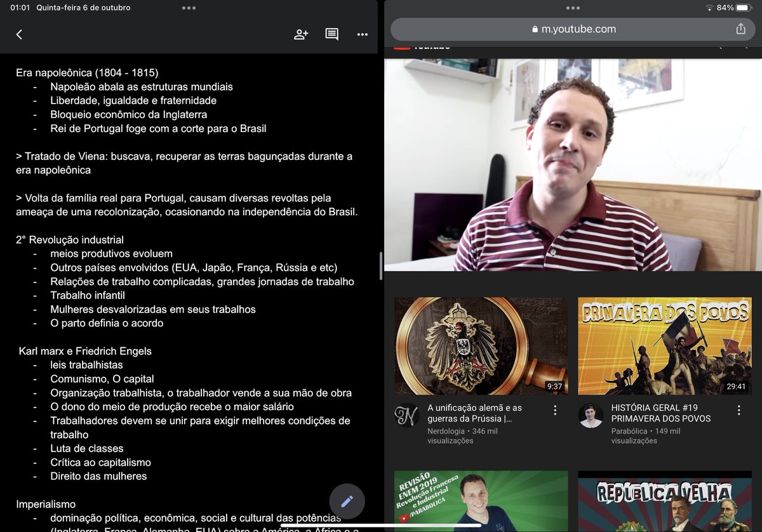
Task: Click line Relações de trabalho complicadas
Action: pyautogui.click(x=202, y=281)
